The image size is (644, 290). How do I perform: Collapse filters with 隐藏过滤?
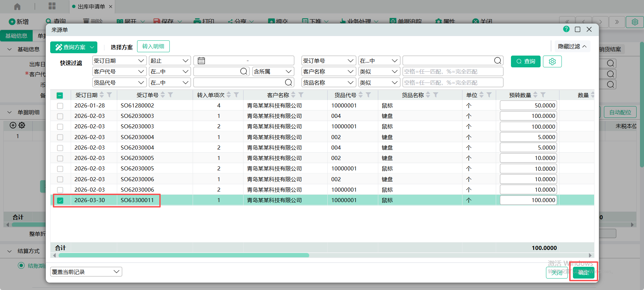tap(572, 46)
